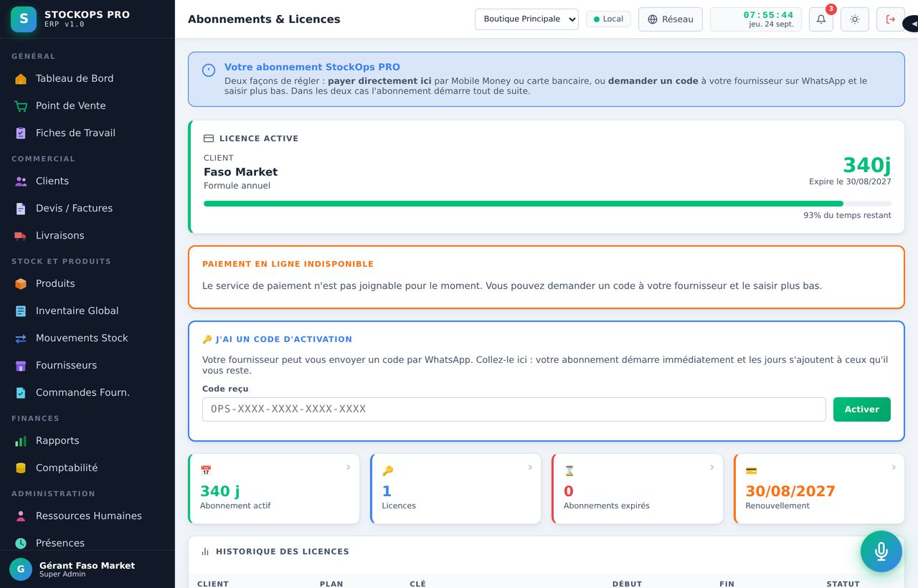The width and height of the screenshot is (918, 588).
Task: Click the Mouvements Stock arrows icon
Action: coord(21,338)
